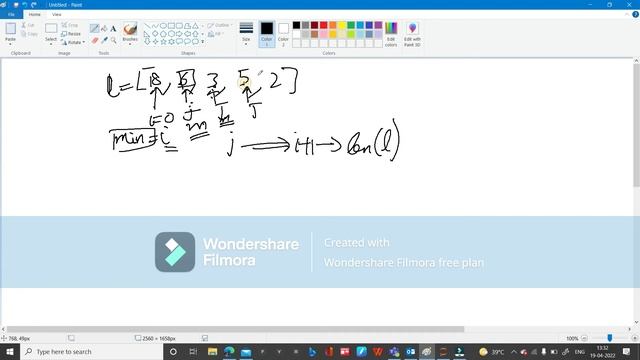Undo using the quick access arrow
This screenshot has width=640, height=360.
click(x=25, y=5)
